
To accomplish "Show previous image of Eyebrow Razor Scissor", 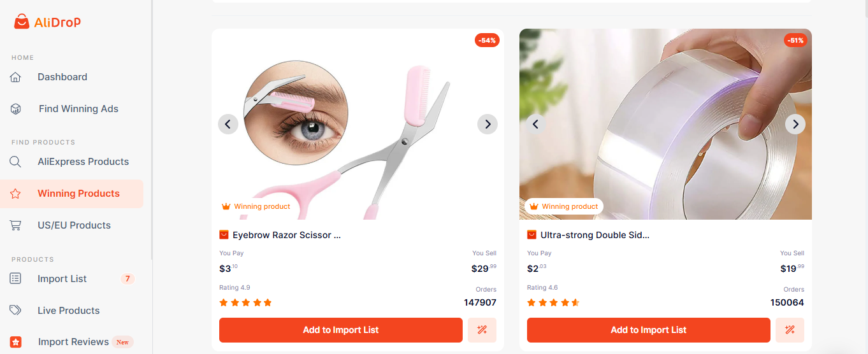I will coord(228,124).
